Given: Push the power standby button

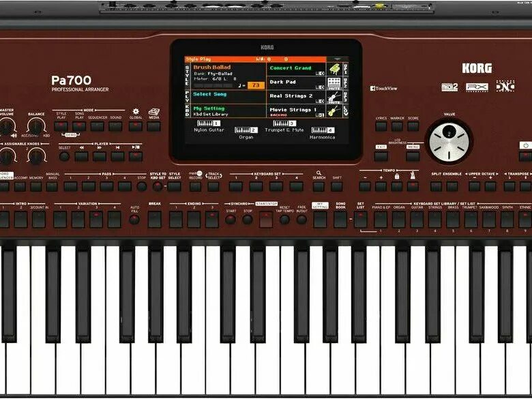Looking at the screenshot, I should [x=525, y=156].
